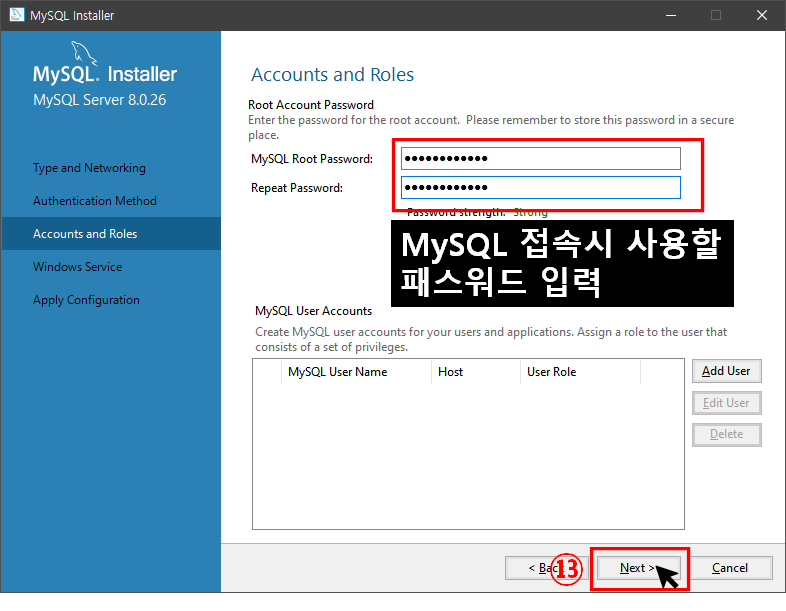Focus the MySQL Root Password field
This screenshot has width=786, height=611.
(540, 159)
